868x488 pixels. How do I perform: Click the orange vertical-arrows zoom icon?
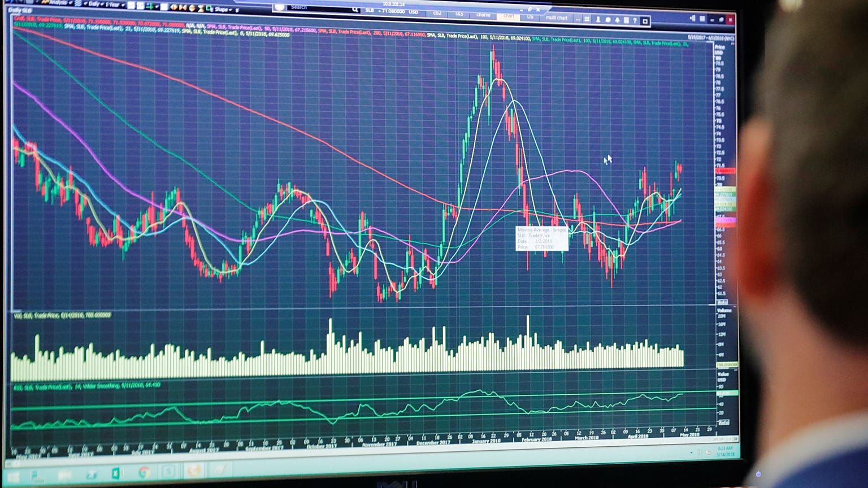[x=192, y=8]
